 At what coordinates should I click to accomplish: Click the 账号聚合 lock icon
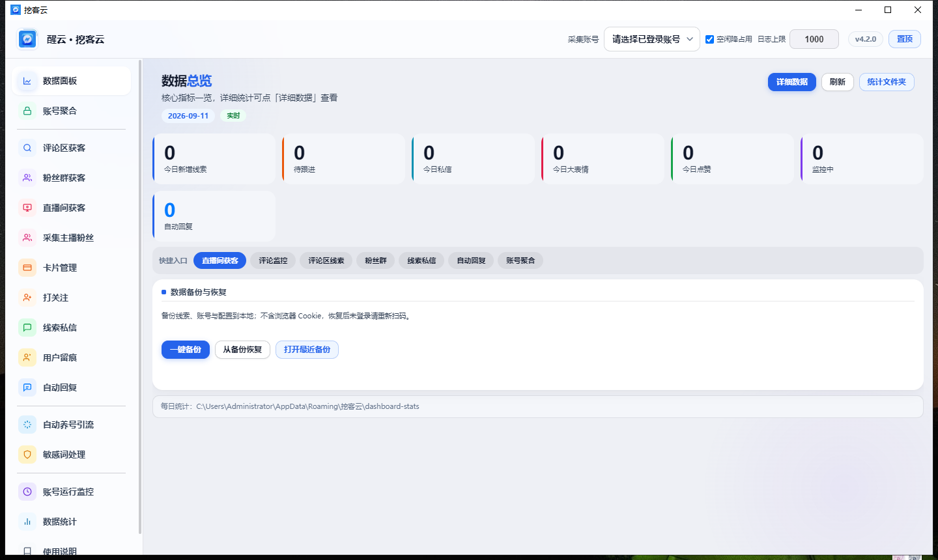(x=27, y=111)
